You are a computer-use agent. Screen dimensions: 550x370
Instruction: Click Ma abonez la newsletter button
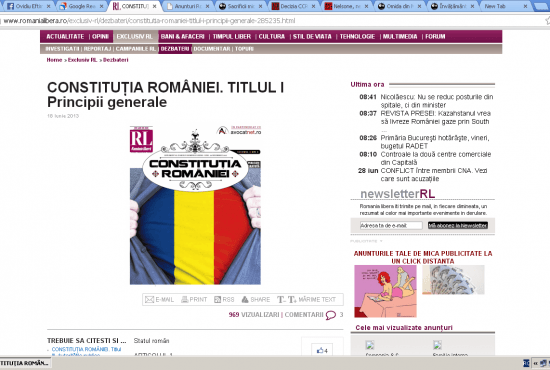458,226
